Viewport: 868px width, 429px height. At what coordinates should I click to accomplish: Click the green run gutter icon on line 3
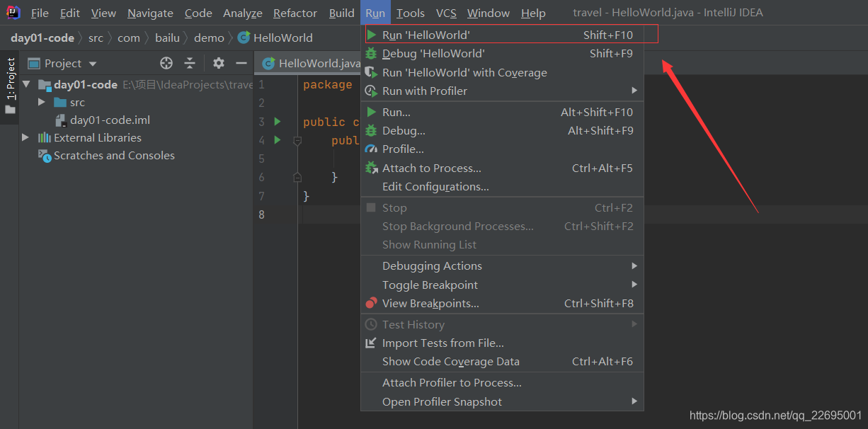point(278,122)
